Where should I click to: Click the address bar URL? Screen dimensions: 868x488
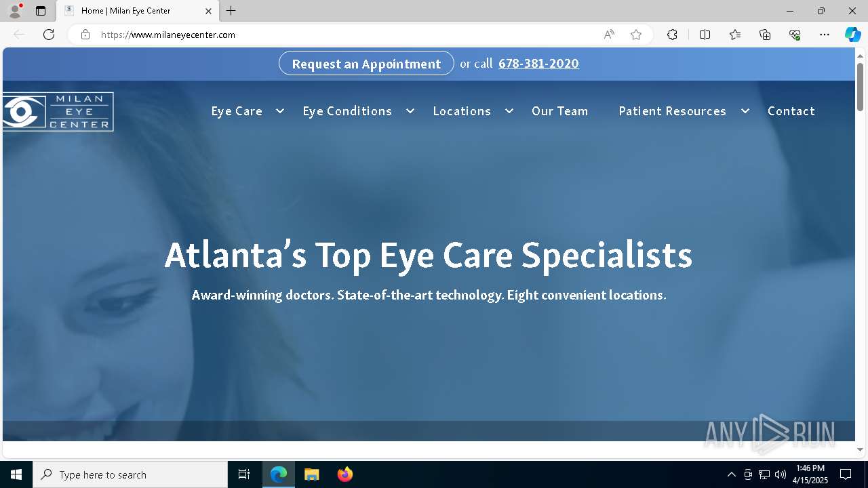point(168,35)
